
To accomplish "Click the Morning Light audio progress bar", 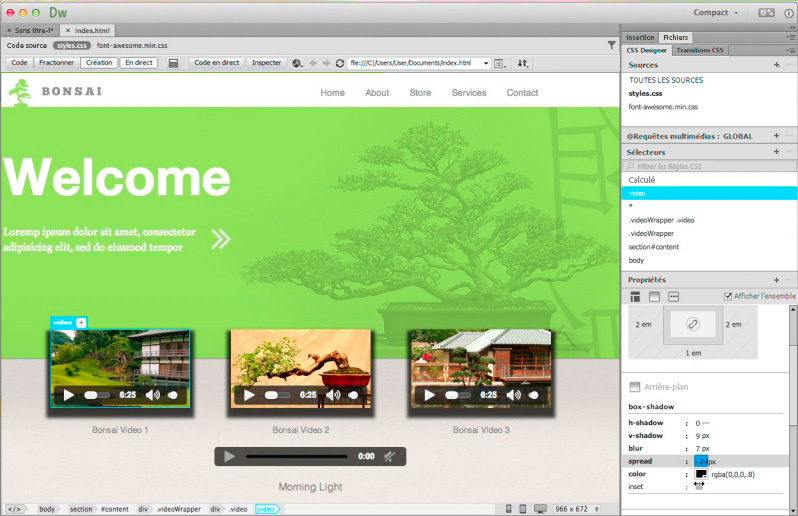I will click(296, 456).
